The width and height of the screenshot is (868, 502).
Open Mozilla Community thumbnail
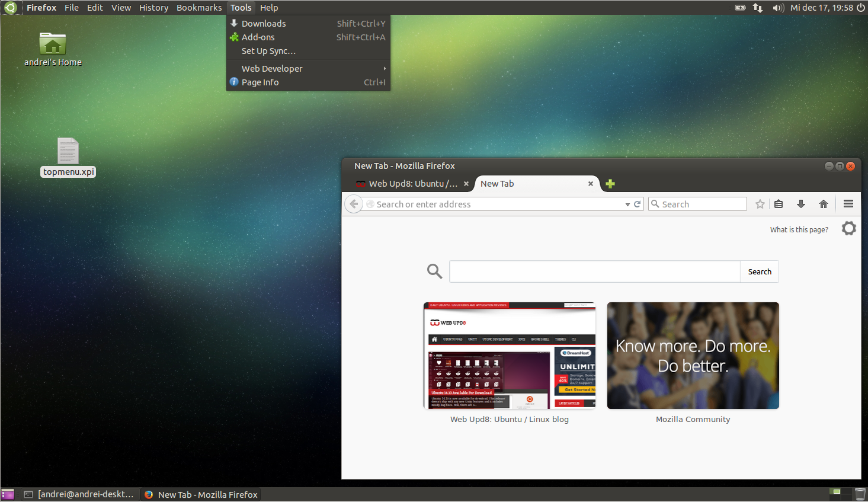[x=693, y=356]
